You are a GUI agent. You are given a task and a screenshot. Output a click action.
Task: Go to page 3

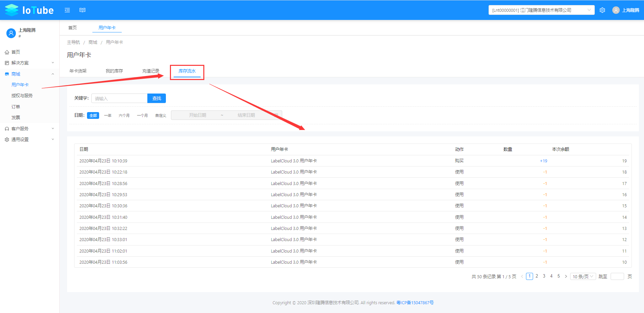pos(544,276)
